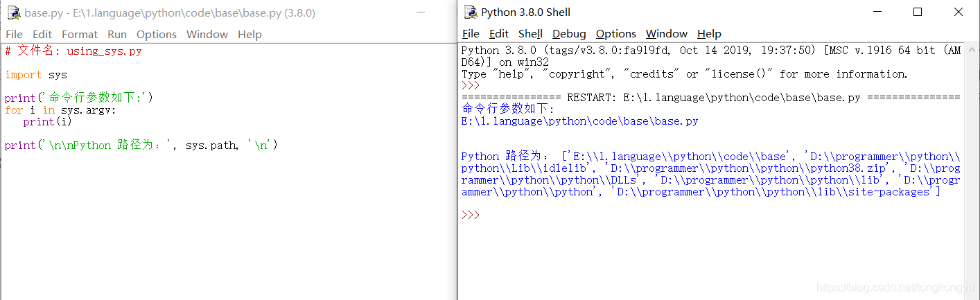
Task: Open Debug menu in Python Shell window
Action: (x=569, y=33)
